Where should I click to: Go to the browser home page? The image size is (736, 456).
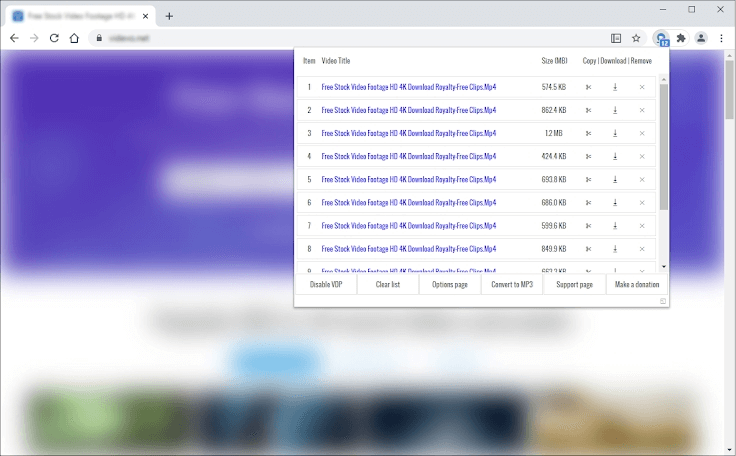(74, 39)
